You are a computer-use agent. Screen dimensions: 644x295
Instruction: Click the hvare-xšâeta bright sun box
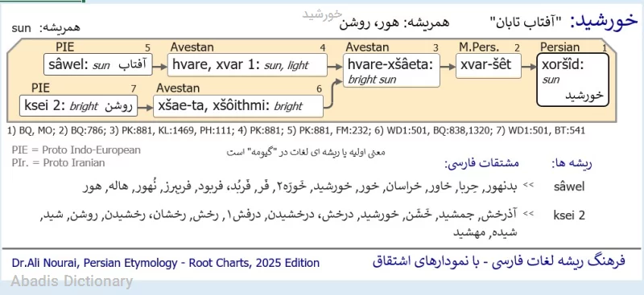pyautogui.click(x=391, y=70)
